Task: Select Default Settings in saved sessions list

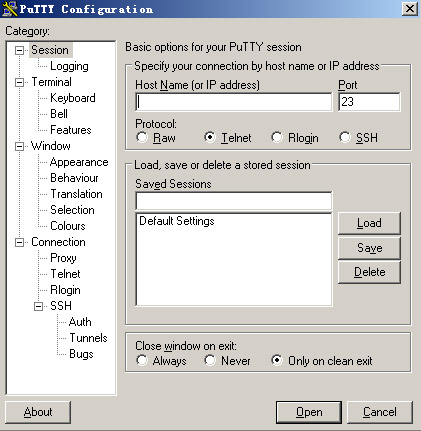Action: coord(177,221)
